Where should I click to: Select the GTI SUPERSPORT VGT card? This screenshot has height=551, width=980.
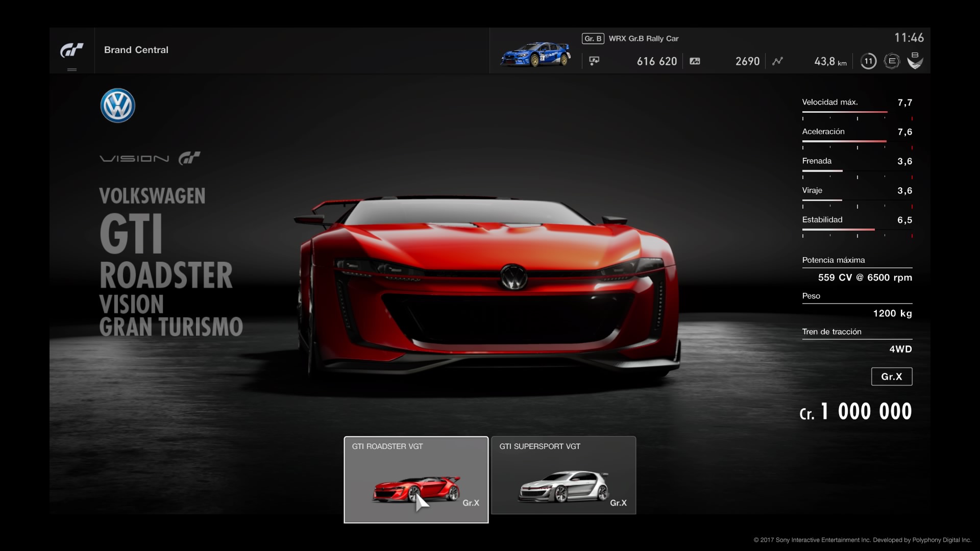(563, 475)
